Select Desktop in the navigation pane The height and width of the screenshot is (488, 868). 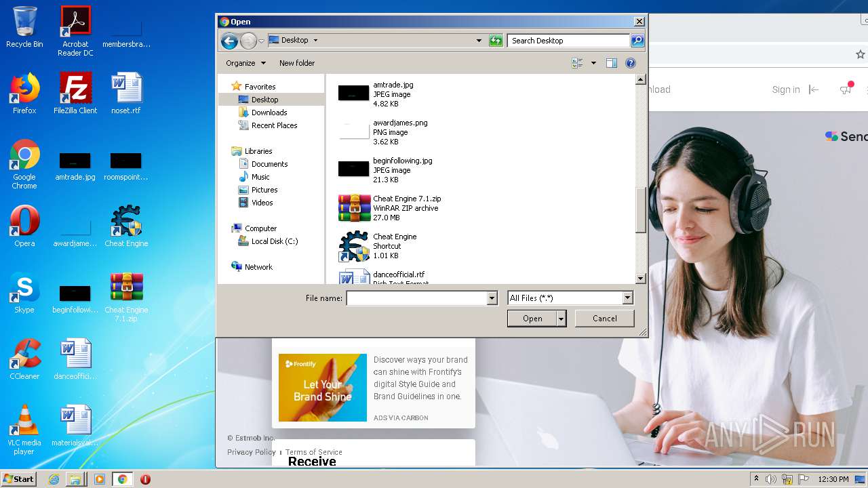point(264,100)
